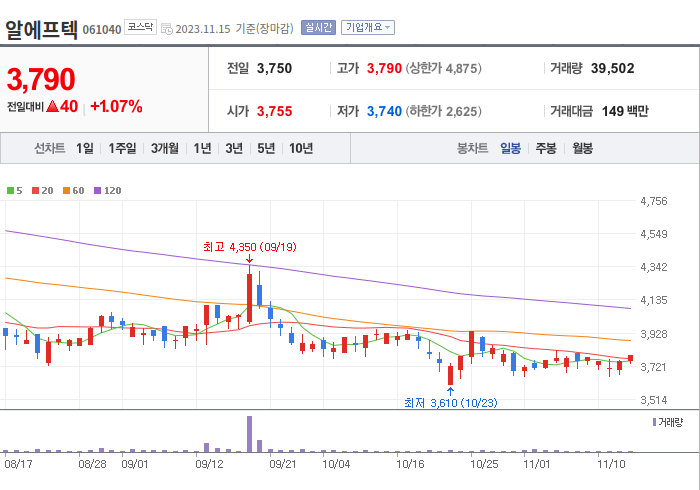
Task: Click the stock code 061040
Action: 102,30
